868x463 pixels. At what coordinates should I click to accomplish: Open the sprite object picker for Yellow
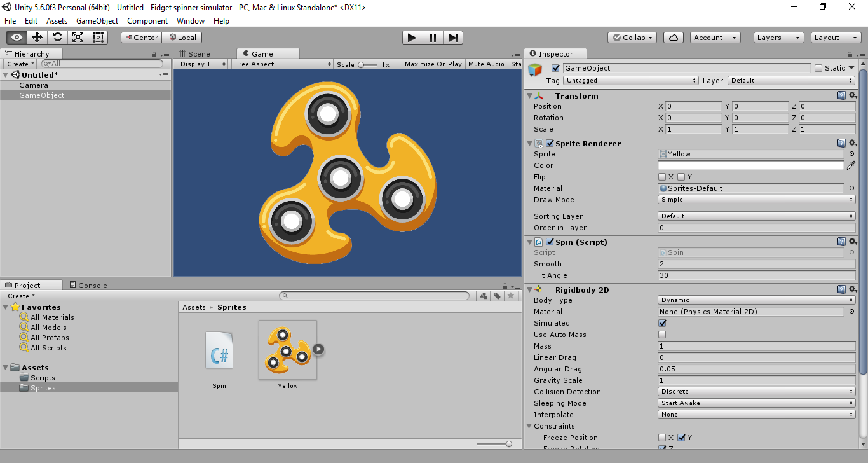[x=851, y=154]
